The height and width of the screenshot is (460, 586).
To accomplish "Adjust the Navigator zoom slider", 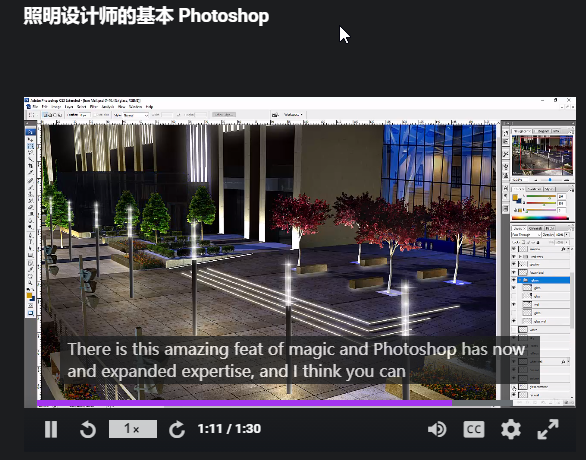I will coord(550,180).
